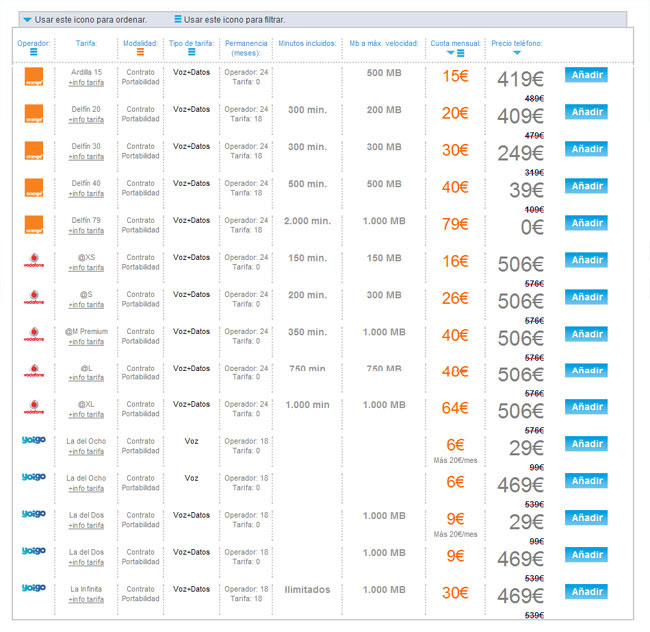Add the Delfín 30 tariff with Añadir
Screen dimensions: 650x632
click(586, 149)
